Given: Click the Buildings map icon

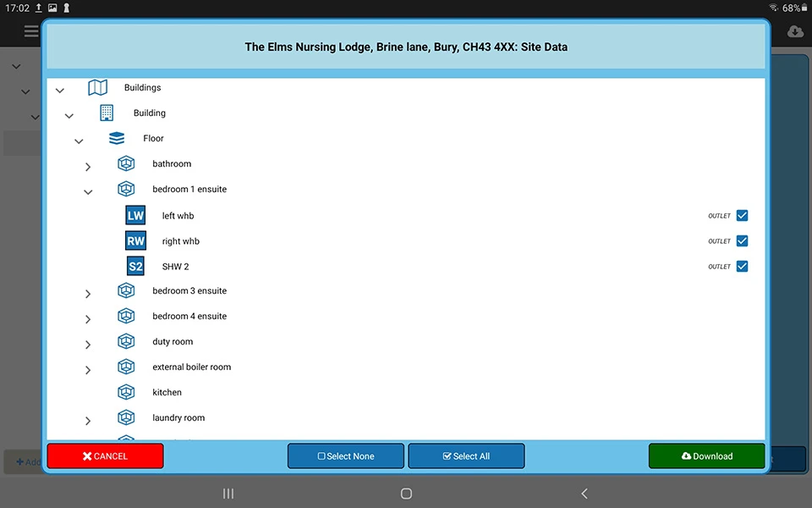Looking at the screenshot, I should click(97, 86).
